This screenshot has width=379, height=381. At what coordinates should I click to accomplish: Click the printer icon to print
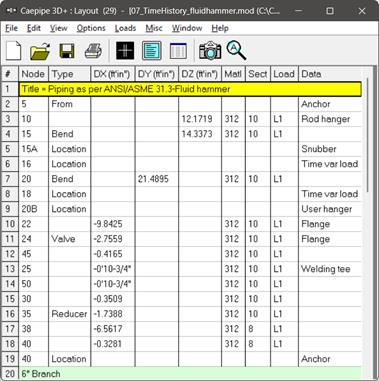pyautogui.click(x=93, y=51)
